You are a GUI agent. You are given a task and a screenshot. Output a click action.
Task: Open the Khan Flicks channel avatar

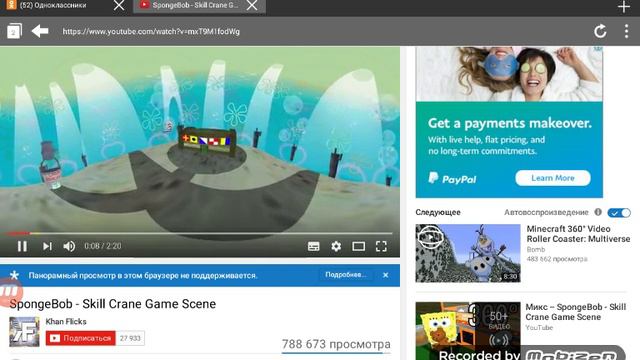pos(24,332)
